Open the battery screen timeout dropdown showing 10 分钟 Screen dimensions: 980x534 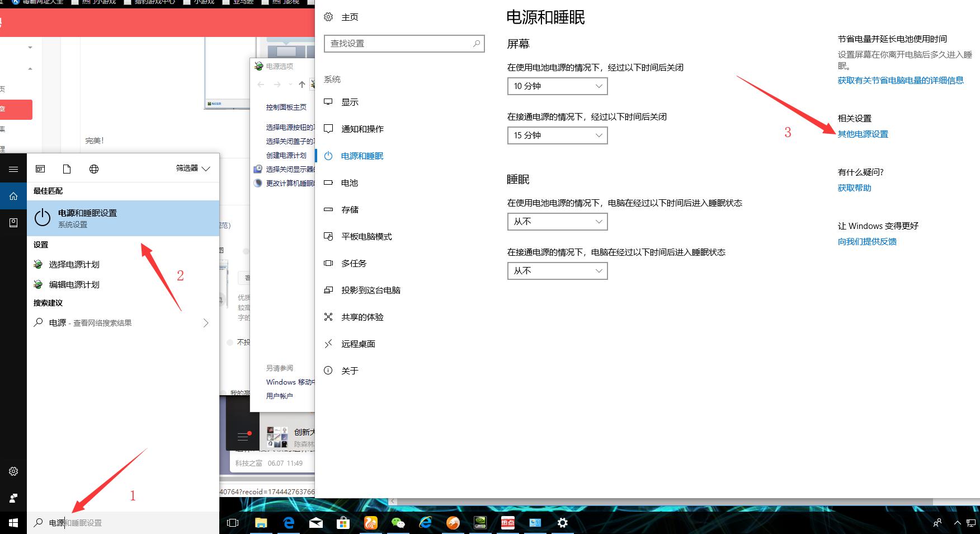tap(556, 86)
